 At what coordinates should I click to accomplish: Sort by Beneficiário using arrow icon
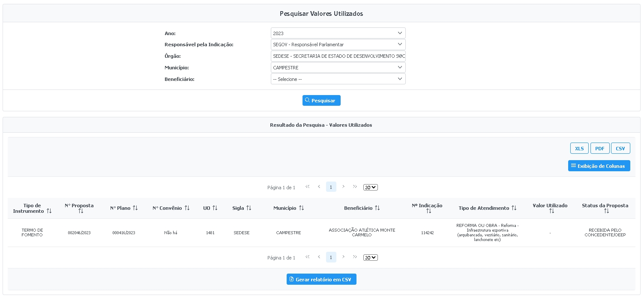point(377,208)
